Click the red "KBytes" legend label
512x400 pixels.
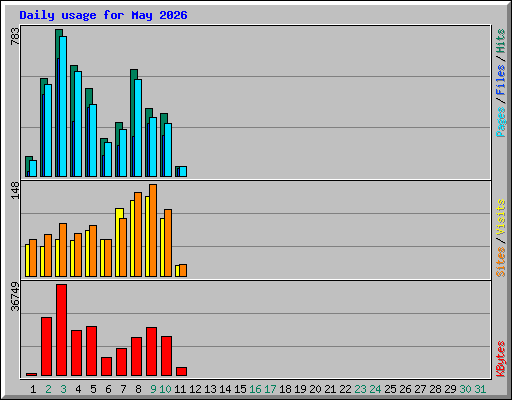[501, 359]
